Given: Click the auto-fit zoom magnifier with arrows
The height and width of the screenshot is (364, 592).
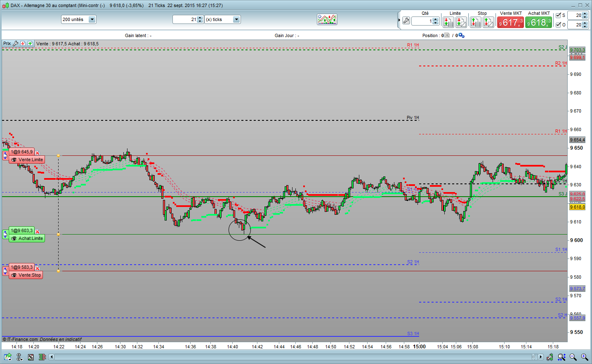Looking at the screenshot, I should [561, 357].
